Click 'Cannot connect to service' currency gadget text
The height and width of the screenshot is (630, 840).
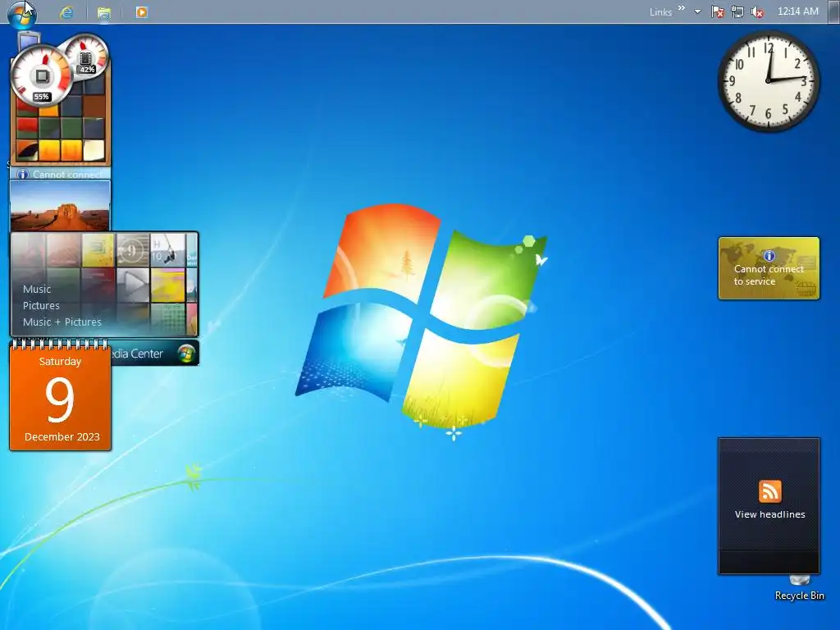click(x=768, y=275)
